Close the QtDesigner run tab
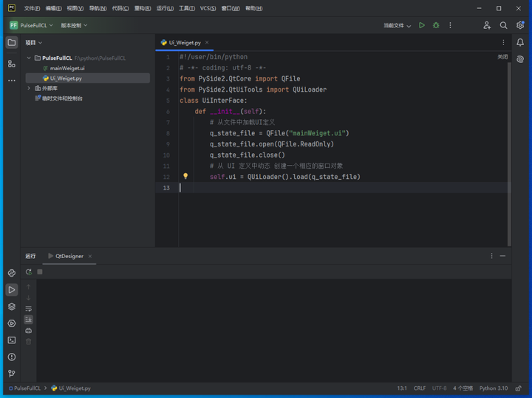 (x=90, y=256)
